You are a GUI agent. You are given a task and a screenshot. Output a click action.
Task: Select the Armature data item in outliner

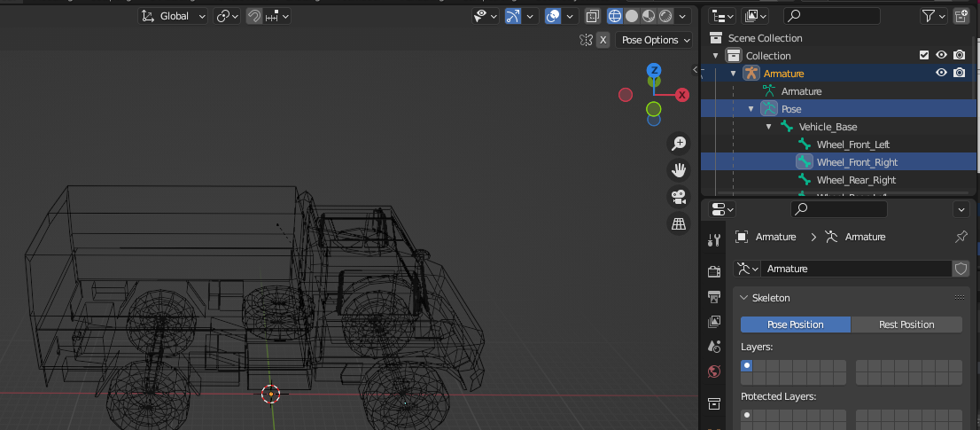(x=801, y=91)
